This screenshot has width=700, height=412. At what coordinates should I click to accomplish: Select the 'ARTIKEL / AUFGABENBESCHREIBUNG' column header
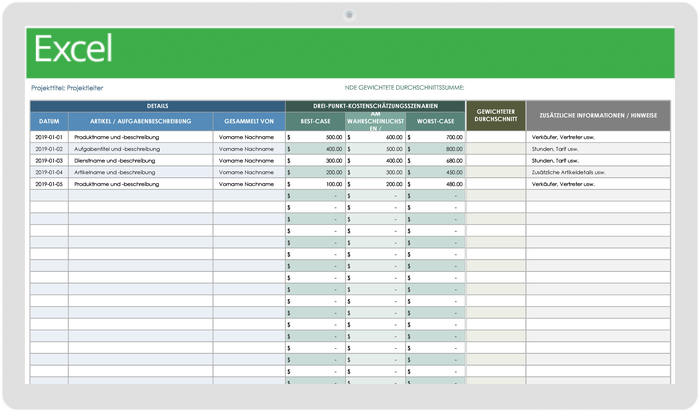click(x=141, y=121)
